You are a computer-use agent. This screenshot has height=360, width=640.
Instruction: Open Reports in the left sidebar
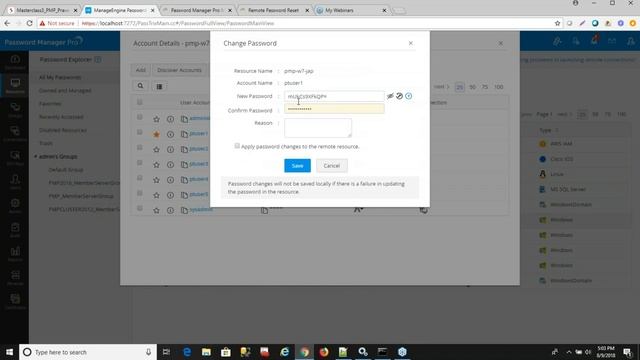point(15,253)
